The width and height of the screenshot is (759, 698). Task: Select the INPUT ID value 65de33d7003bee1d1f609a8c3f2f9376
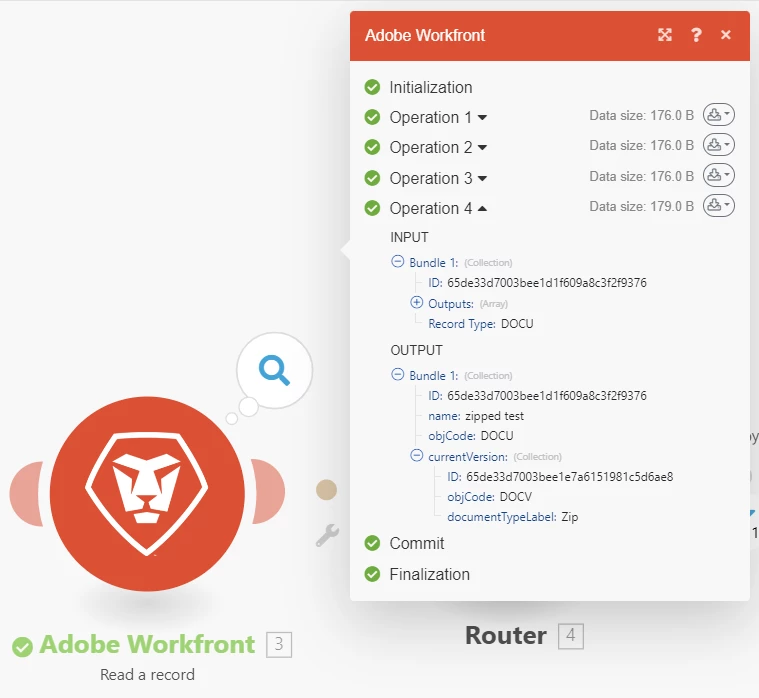tap(546, 283)
